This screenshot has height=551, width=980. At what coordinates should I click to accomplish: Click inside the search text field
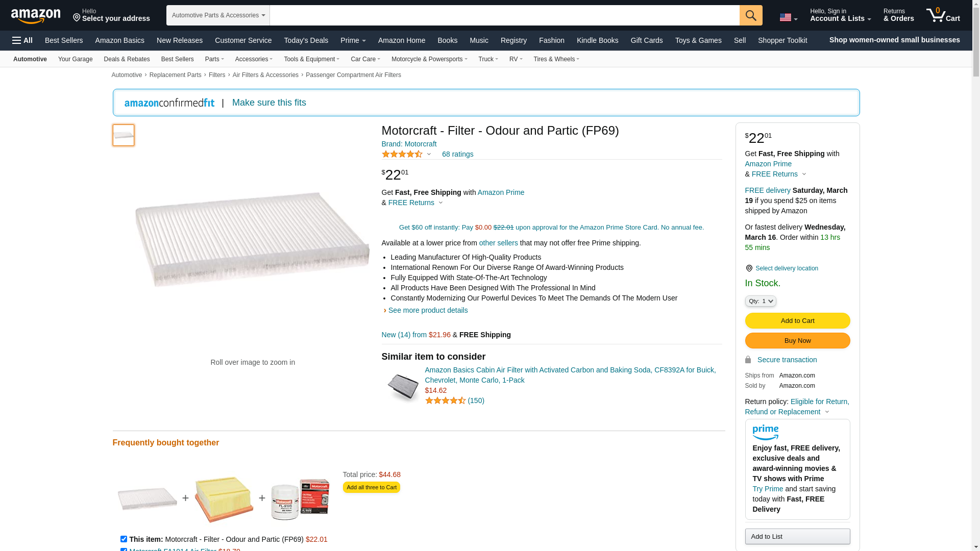pyautogui.click(x=504, y=15)
